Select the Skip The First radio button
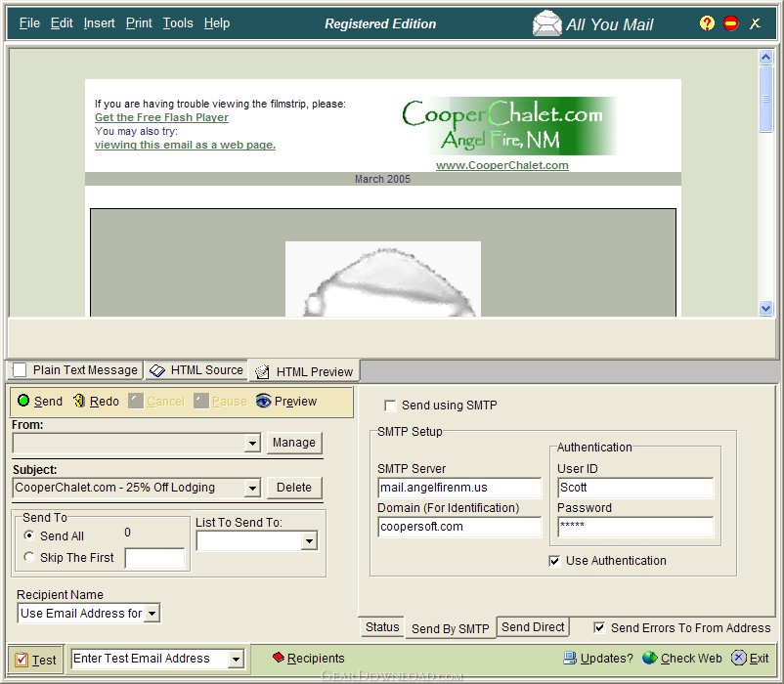 click(x=29, y=557)
